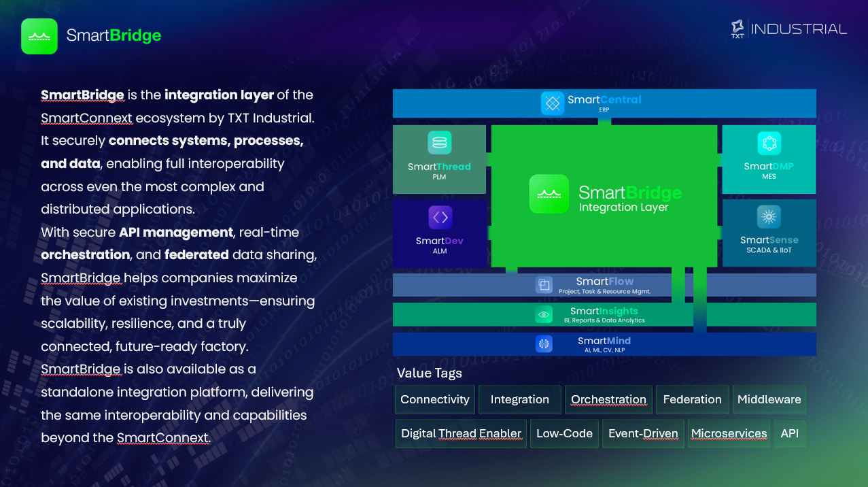This screenshot has height=487, width=868.
Task: Click the Low-Code tag in the tags grid
Action: tap(563, 433)
